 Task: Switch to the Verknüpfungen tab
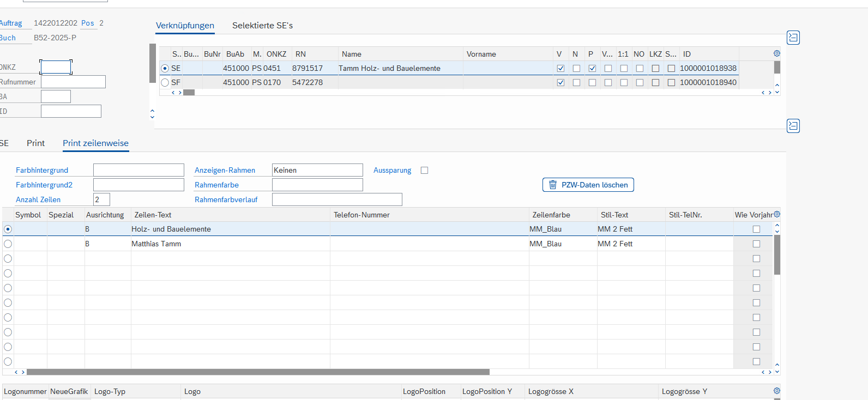tap(185, 26)
